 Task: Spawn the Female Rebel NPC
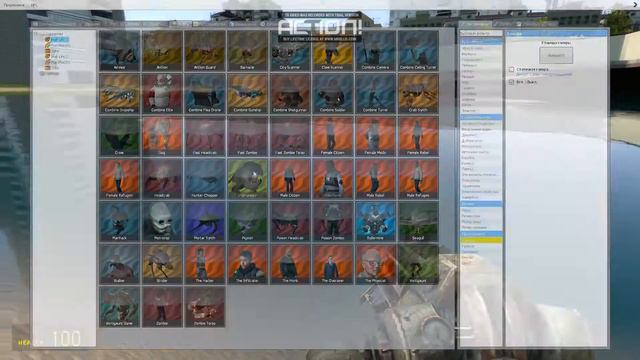pyautogui.click(x=418, y=136)
